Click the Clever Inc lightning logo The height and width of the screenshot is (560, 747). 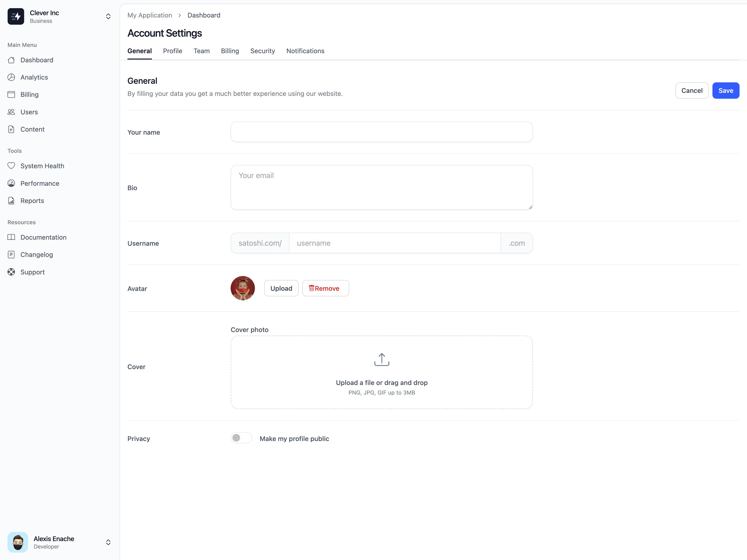coord(16,17)
